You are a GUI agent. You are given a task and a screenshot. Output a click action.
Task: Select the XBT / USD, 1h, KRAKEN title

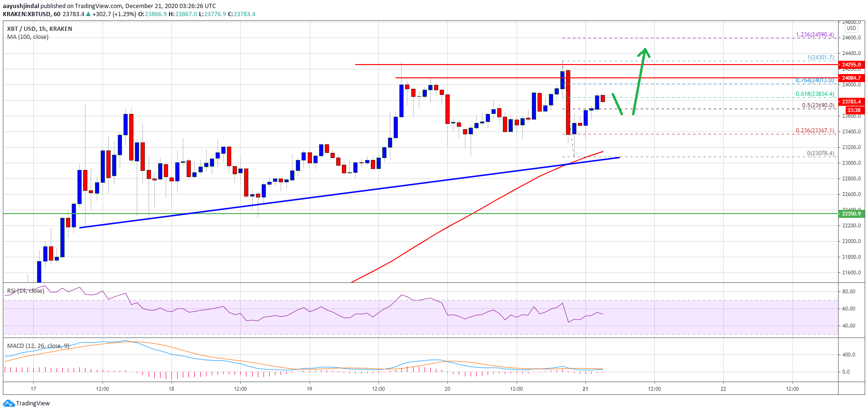(x=39, y=29)
